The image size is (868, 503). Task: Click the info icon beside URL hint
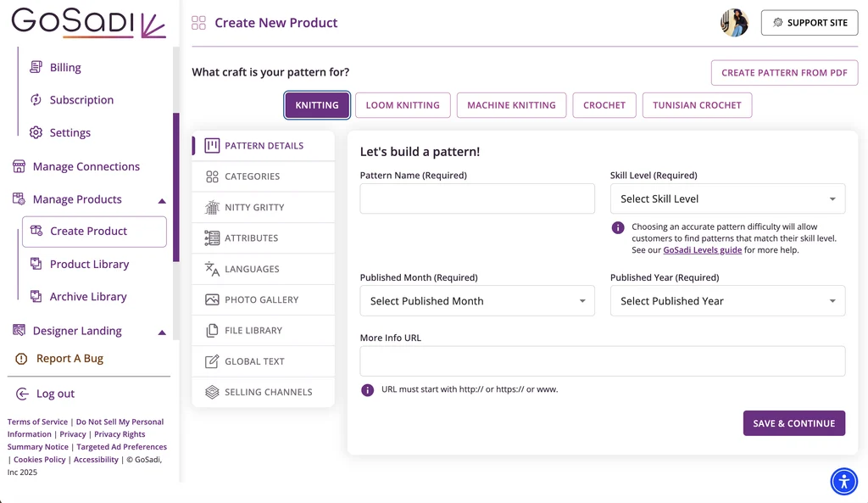click(x=368, y=390)
